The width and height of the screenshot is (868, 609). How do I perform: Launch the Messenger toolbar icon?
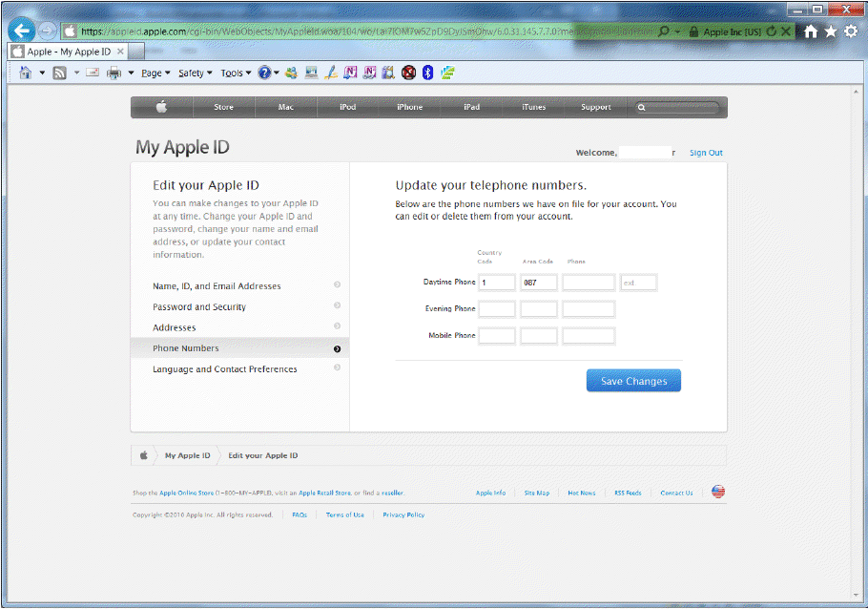pos(291,73)
